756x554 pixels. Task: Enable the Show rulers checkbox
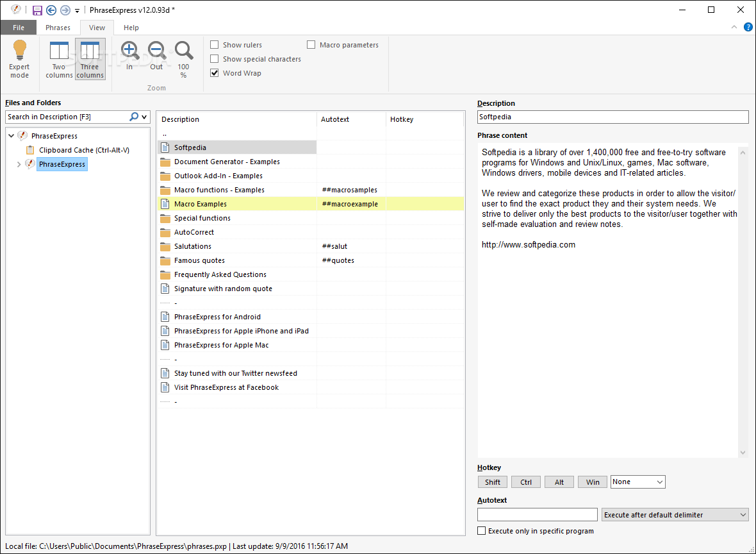215,45
